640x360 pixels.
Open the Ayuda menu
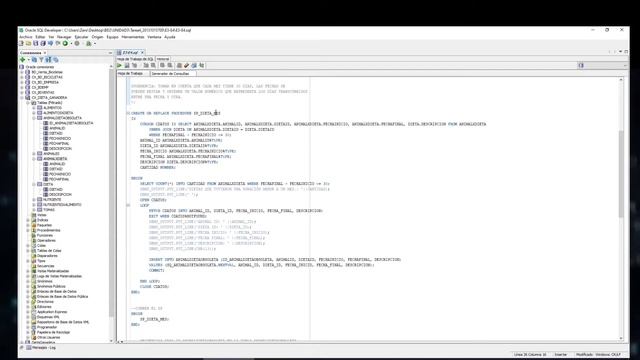coord(170,37)
